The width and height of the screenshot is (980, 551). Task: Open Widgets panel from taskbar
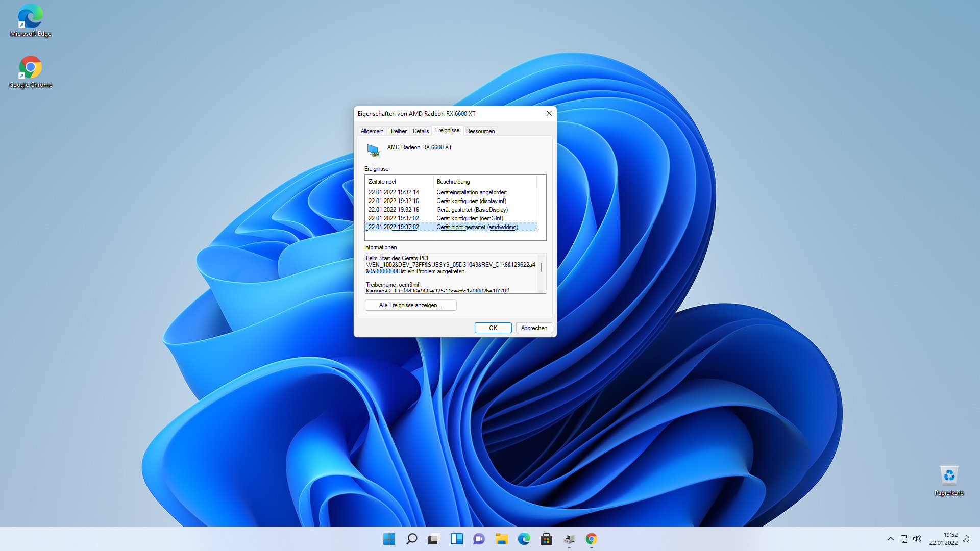[x=456, y=539]
